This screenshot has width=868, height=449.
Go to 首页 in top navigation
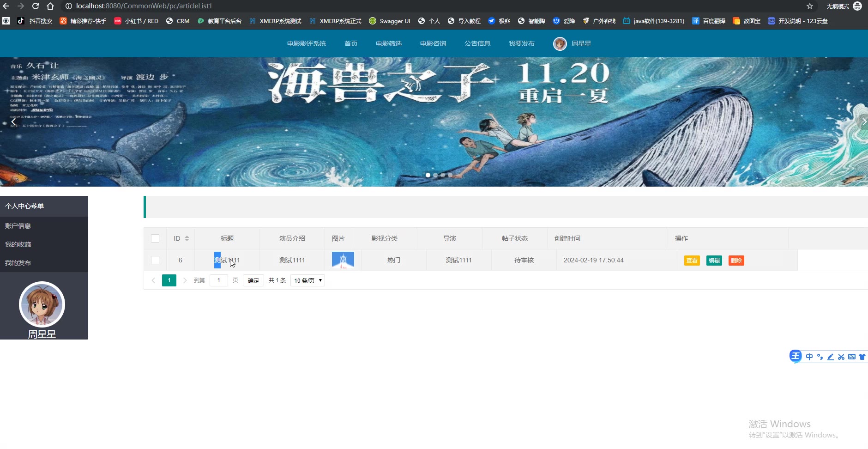351,43
